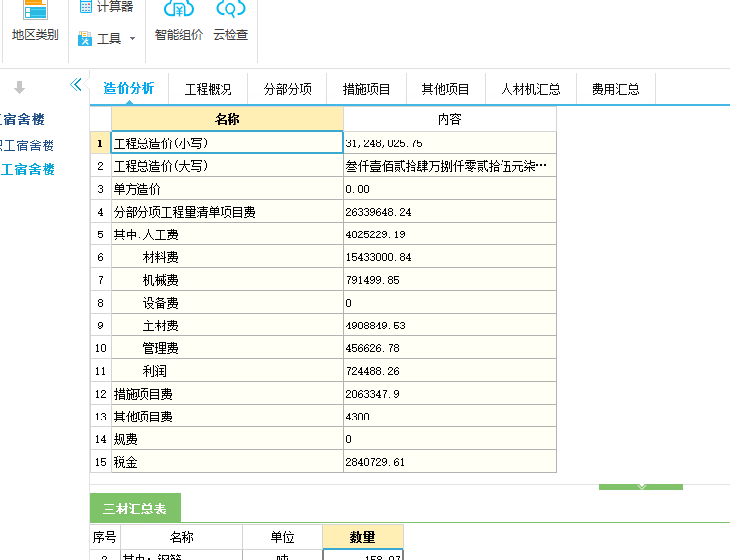Select the 机械费 cell
Viewport: 730px width, 560px height.
(x=228, y=280)
